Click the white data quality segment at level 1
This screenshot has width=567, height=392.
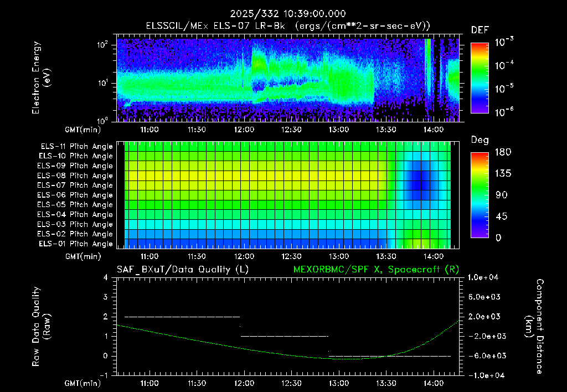tap(285, 336)
